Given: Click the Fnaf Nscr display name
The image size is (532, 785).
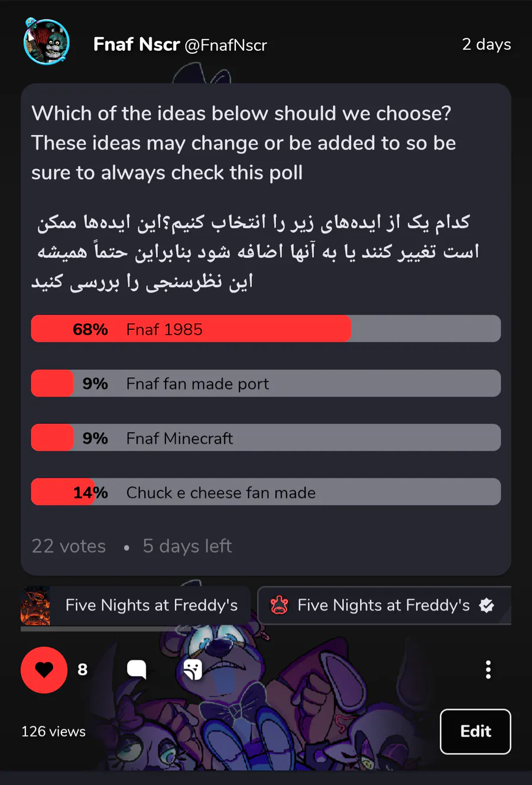Looking at the screenshot, I should click(x=137, y=44).
